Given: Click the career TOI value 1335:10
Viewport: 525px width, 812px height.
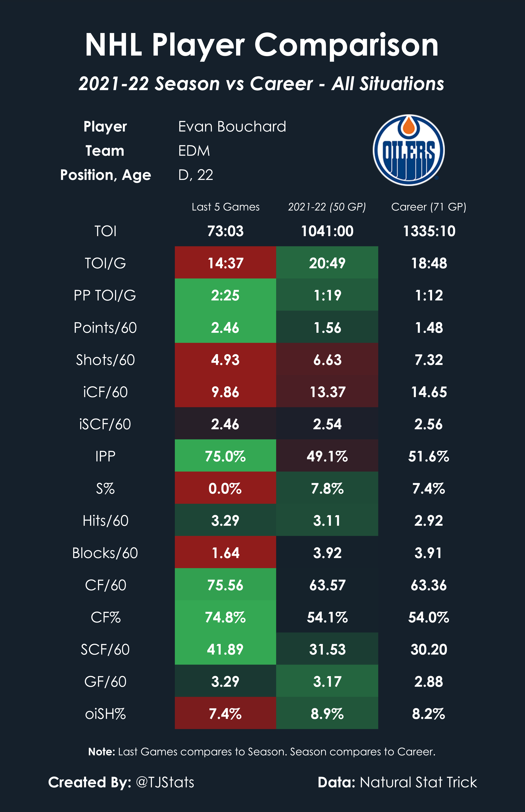Looking at the screenshot, I should point(429,231).
